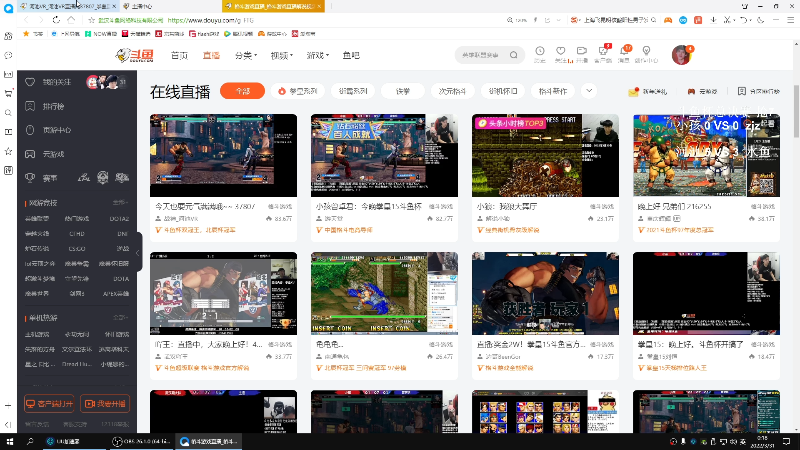Open the DNF category link
Screen dimensions: 800x450
[122, 234]
